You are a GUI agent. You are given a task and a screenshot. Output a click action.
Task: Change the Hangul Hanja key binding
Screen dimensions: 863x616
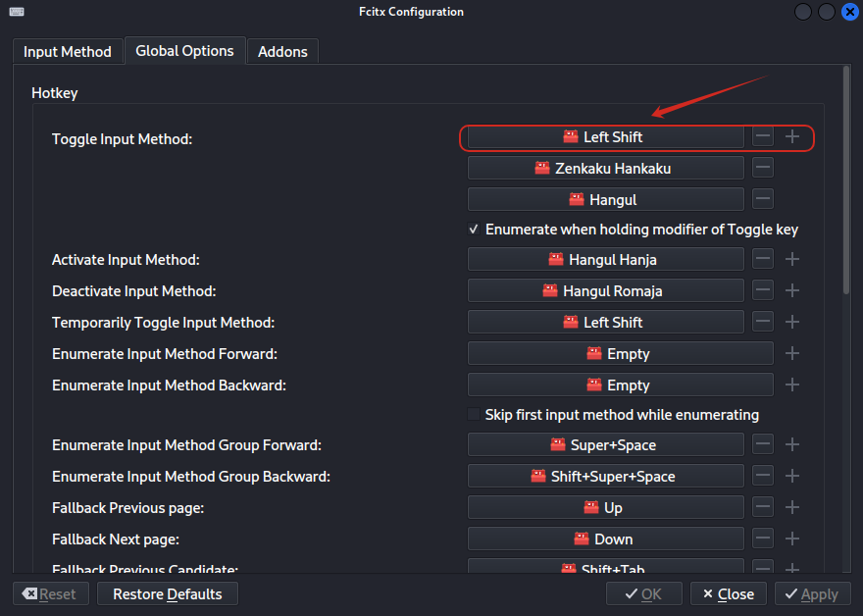click(x=605, y=259)
